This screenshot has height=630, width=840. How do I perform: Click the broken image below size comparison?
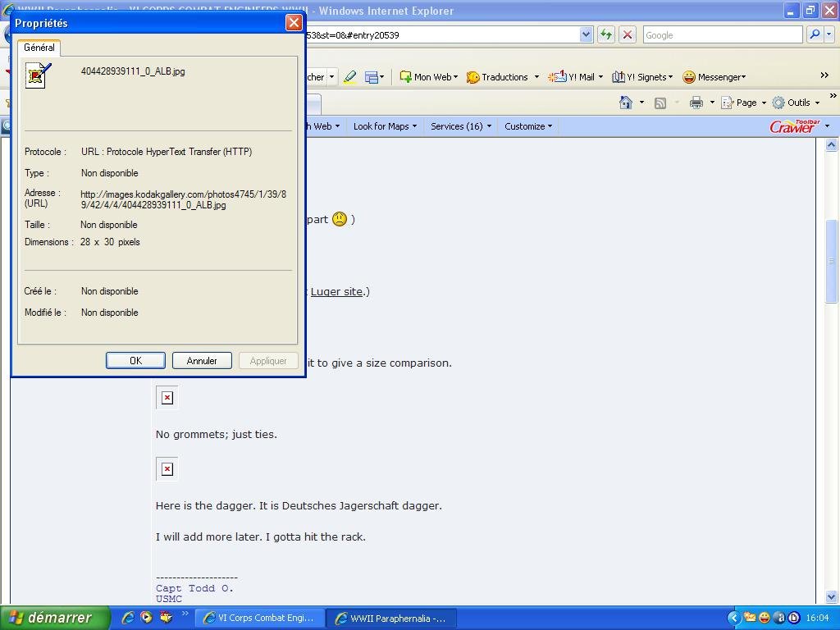point(167,398)
